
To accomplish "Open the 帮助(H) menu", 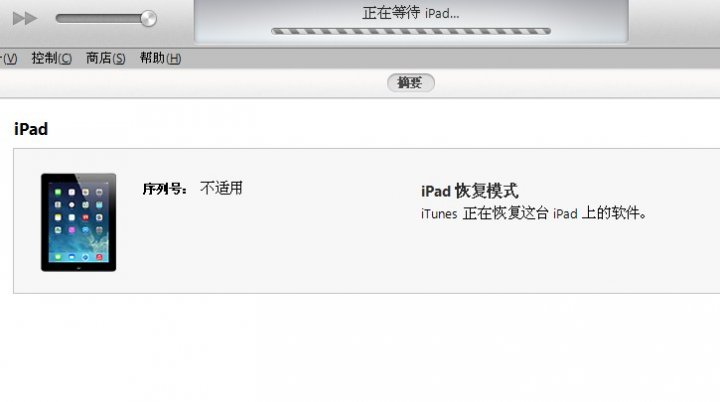I will point(160,58).
